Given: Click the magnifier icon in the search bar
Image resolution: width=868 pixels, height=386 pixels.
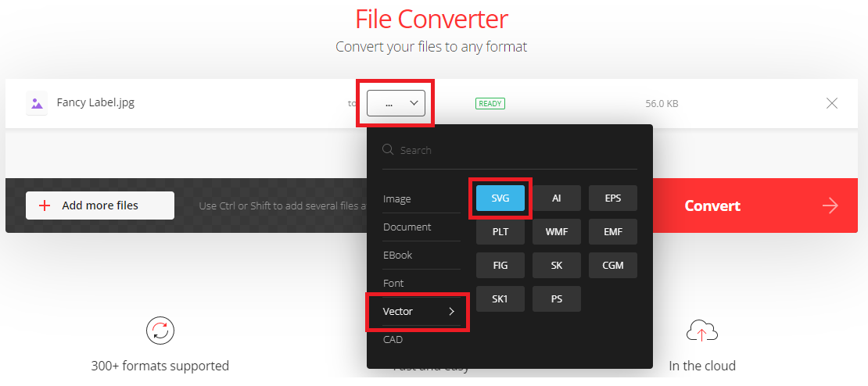Looking at the screenshot, I should (x=388, y=150).
